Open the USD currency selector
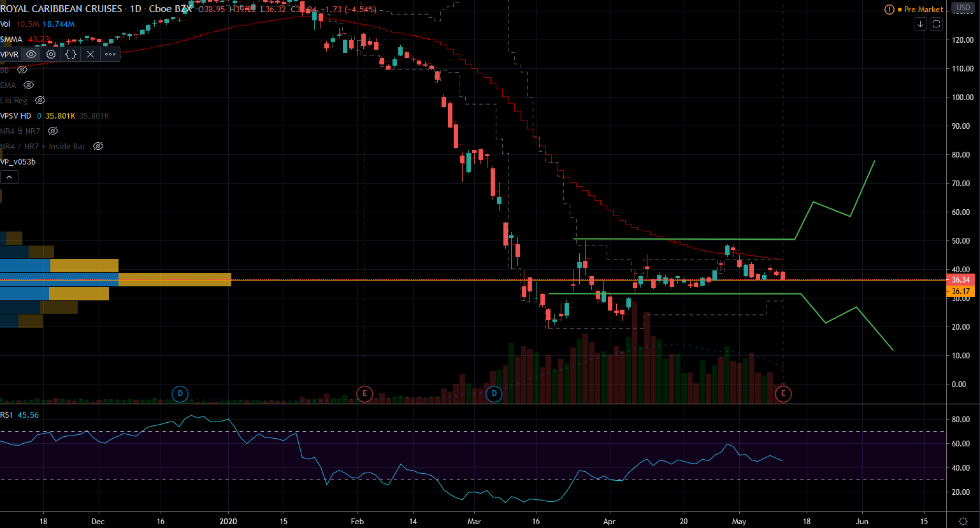The width and height of the screenshot is (980, 528). [x=963, y=8]
